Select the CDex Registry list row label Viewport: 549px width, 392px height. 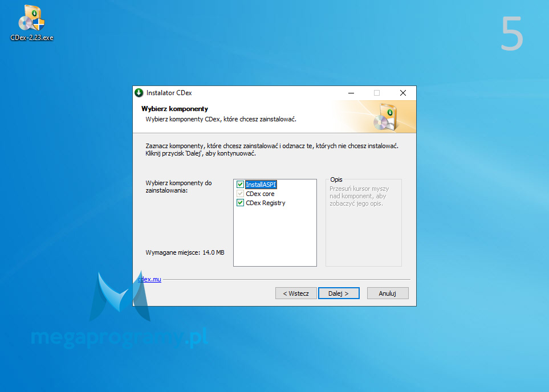pyautogui.click(x=266, y=203)
